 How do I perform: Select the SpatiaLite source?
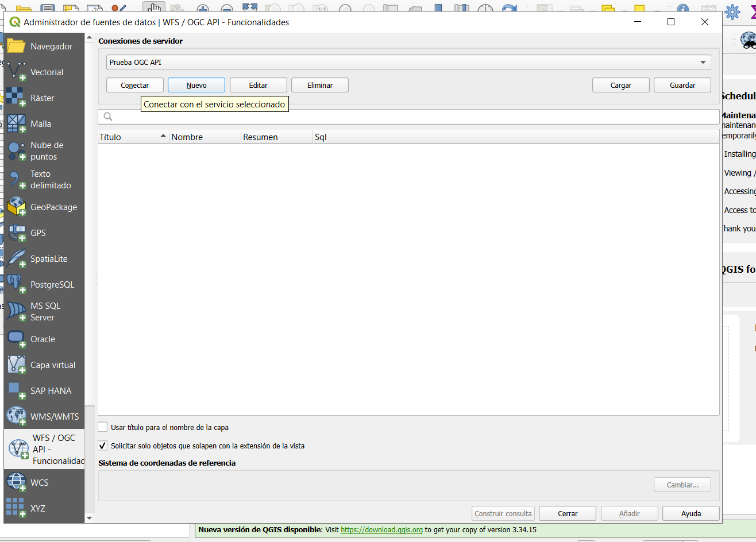tap(44, 259)
